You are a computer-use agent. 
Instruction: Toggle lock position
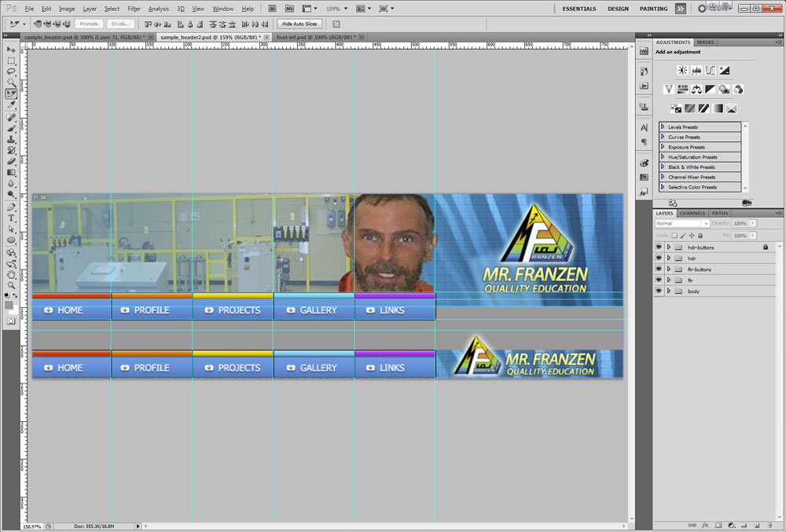tap(692, 236)
